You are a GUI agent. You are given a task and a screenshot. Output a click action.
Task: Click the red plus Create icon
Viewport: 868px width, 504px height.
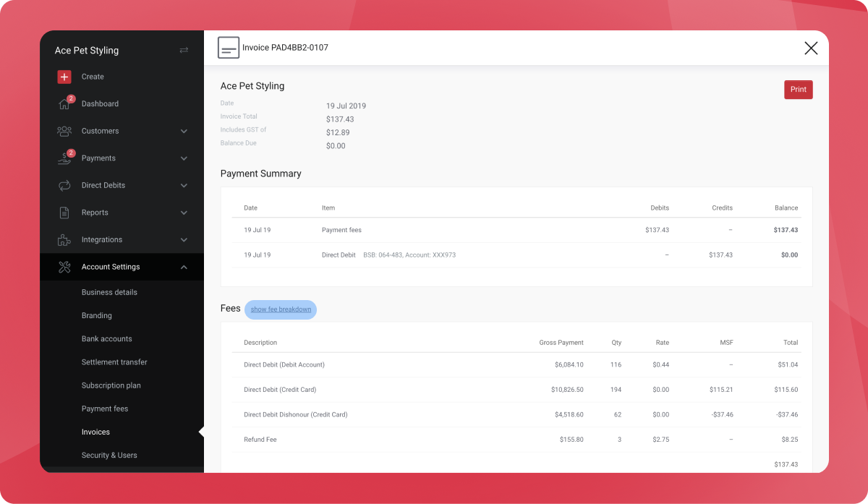pos(64,77)
